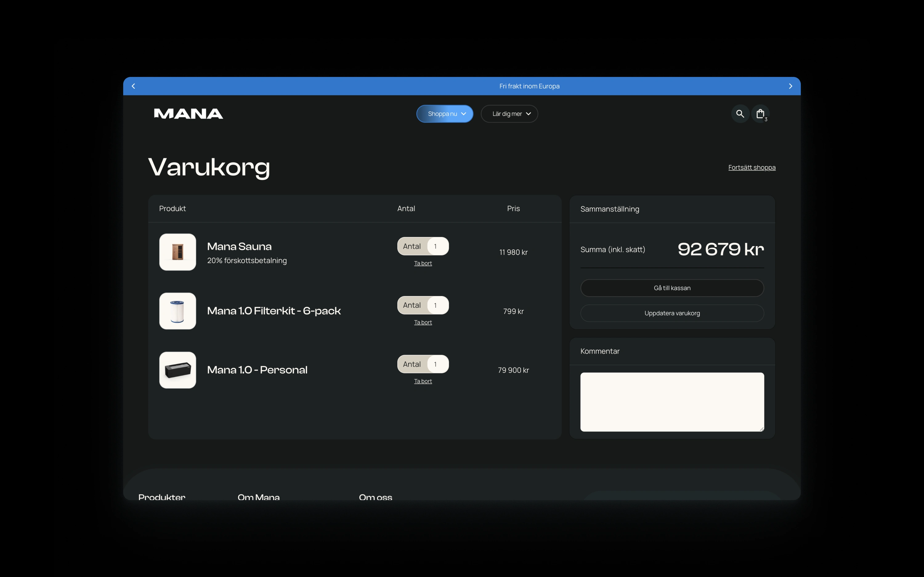Viewport: 924px width, 577px height.
Task: Go to next announcement with right arrow
Action: pyautogui.click(x=790, y=86)
